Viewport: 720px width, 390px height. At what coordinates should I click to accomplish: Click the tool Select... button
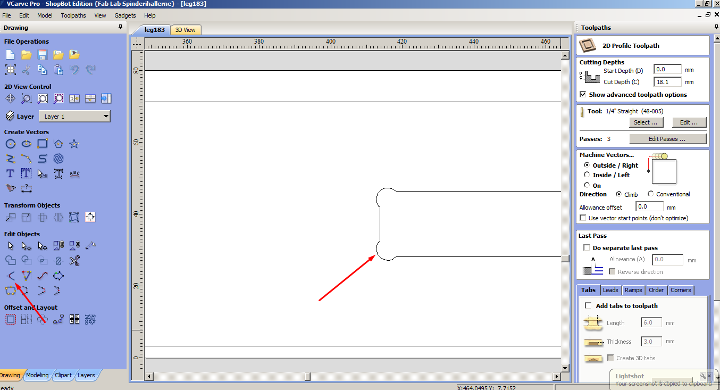coord(645,122)
